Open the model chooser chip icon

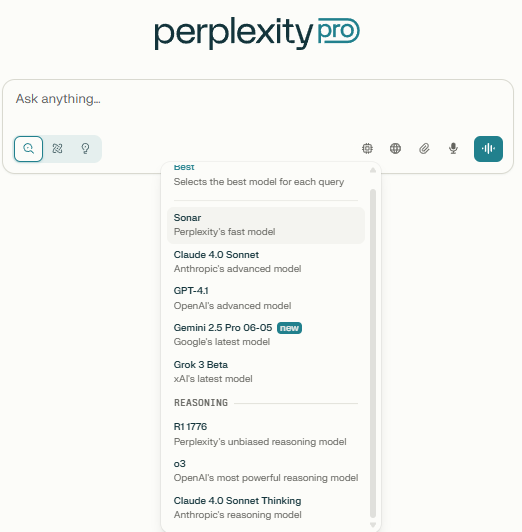(367, 149)
